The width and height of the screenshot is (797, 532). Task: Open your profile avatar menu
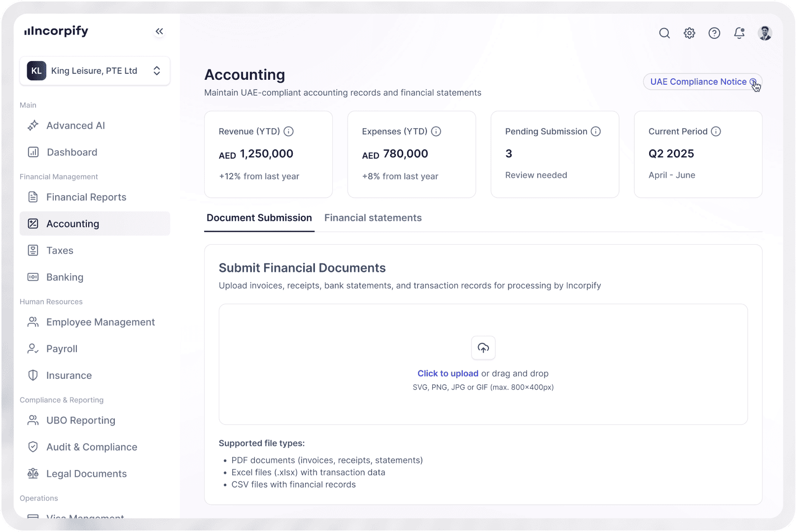point(764,33)
